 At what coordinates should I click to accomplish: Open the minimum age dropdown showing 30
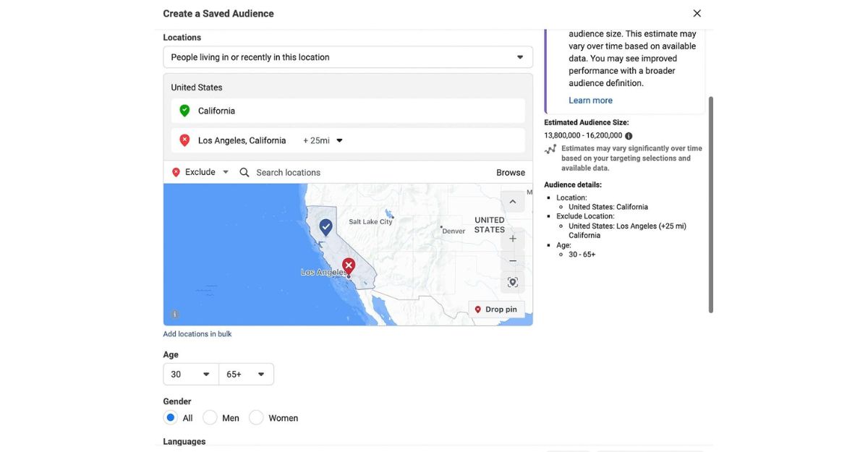pyautogui.click(x=191, y=374)
